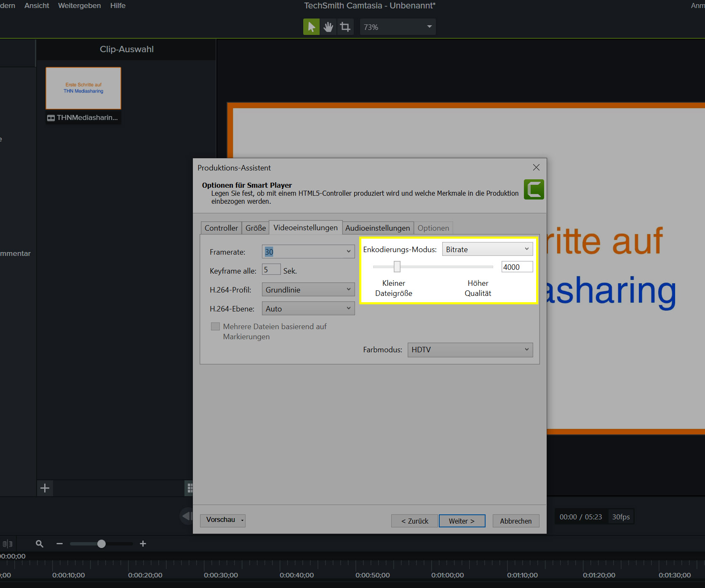Close the Produktions-Assistent dialog
The height and width of the screenshot is (588, 705).
(x=536, y=168)
